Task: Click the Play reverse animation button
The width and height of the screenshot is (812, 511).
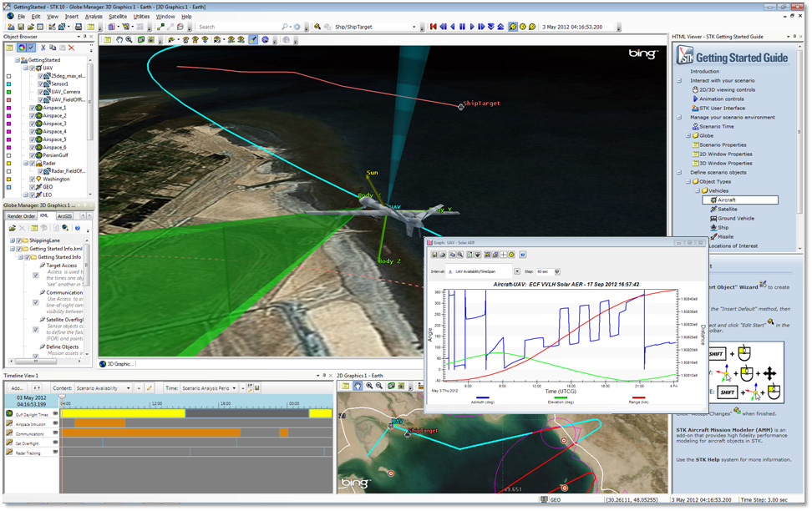Action: (453, 27)
